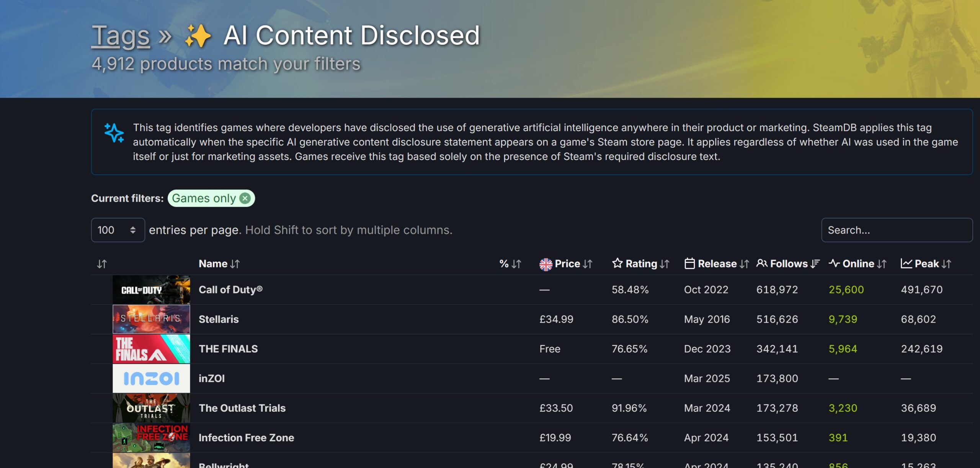Click the first column sort arrows
The height and width of the screenshot is (468, 980).
point(102,264)
